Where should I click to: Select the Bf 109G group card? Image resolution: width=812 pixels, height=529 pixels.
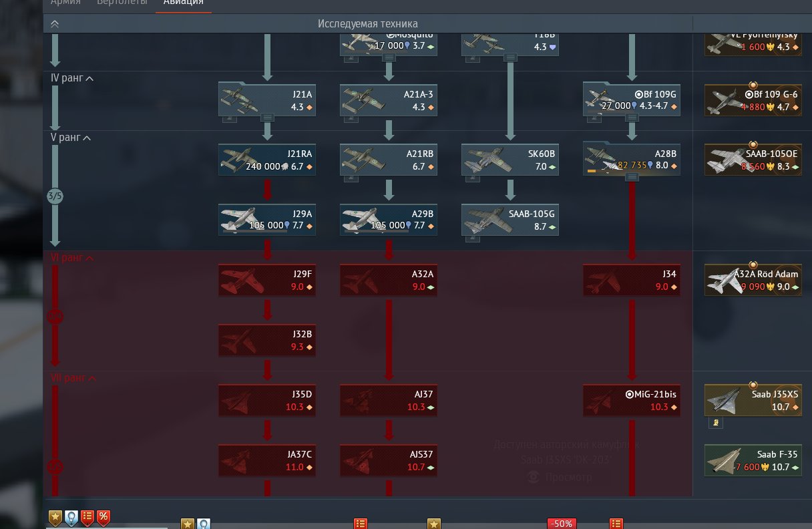click(632, 100)
